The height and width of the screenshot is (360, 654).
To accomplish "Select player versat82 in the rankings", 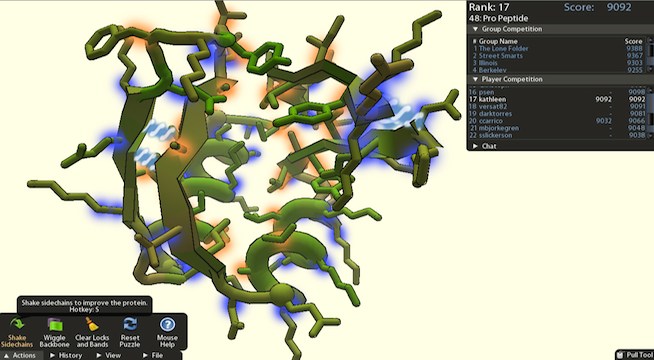I will click(x=493, y=106).
